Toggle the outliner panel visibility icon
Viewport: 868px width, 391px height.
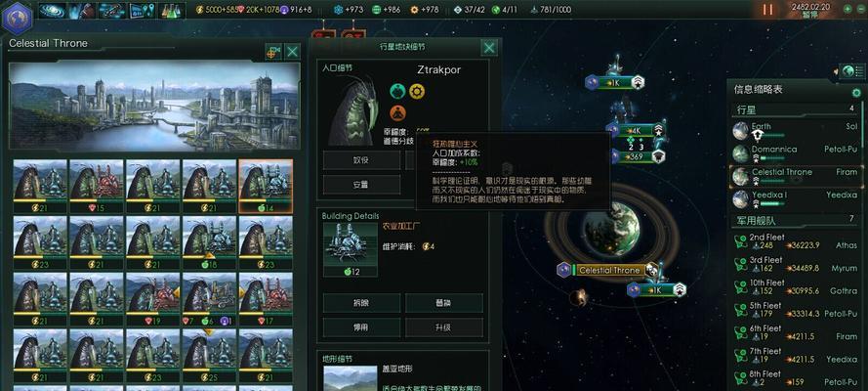[853, 71]
